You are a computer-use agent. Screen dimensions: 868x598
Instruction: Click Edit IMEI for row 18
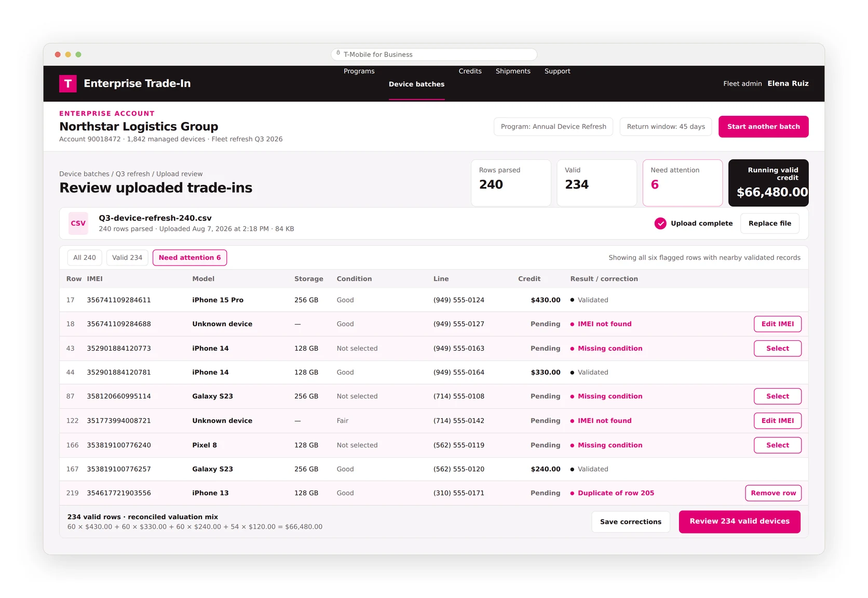click(x=778, y=324)
